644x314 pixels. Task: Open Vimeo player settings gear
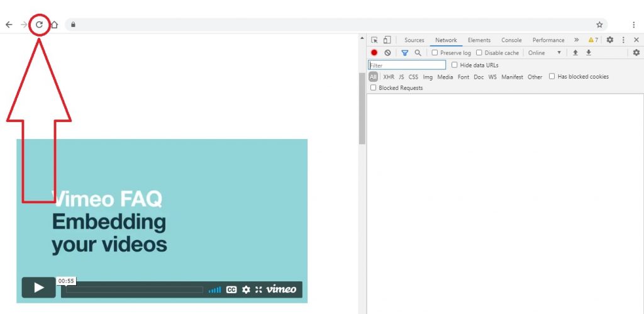[x=246, y=289]
